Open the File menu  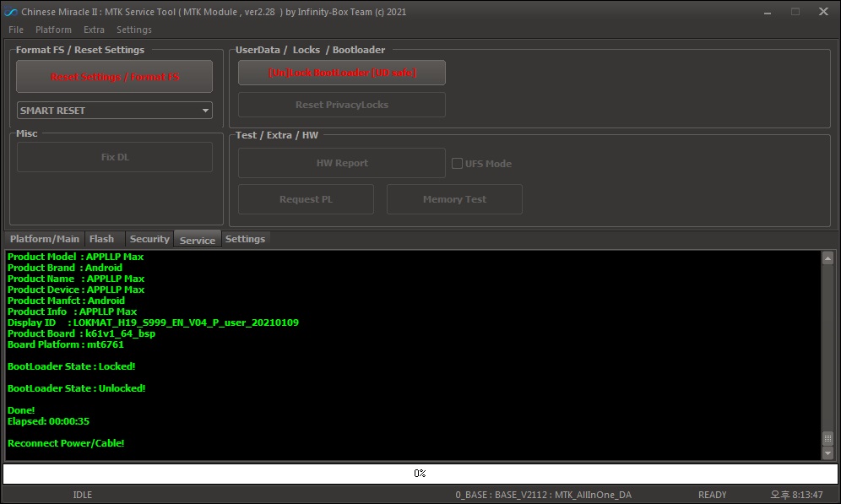point(15,30)
